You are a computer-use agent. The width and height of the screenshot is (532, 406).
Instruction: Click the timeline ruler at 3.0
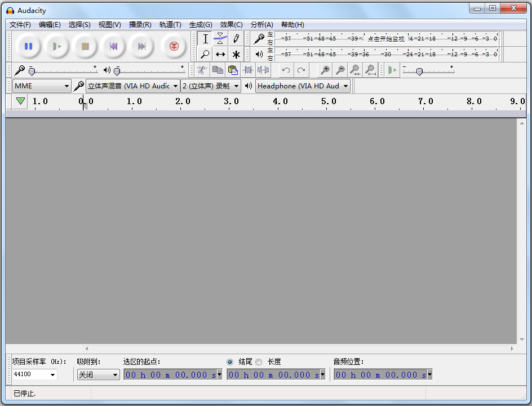pyautogui.click(x=230, y=101)
